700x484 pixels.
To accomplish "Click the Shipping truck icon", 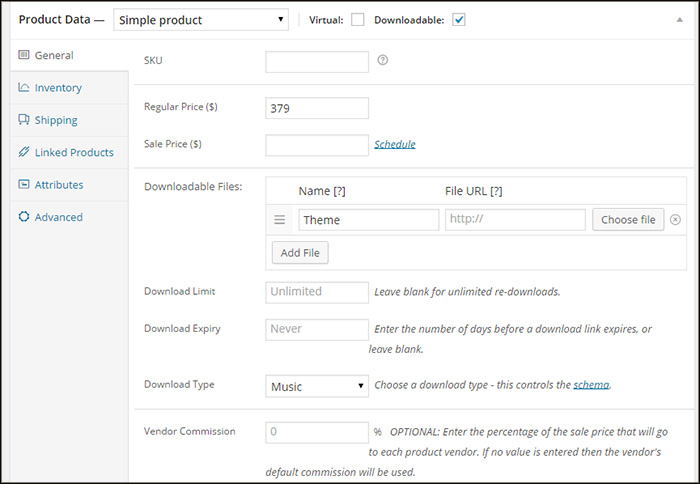I will coord(24,119).
